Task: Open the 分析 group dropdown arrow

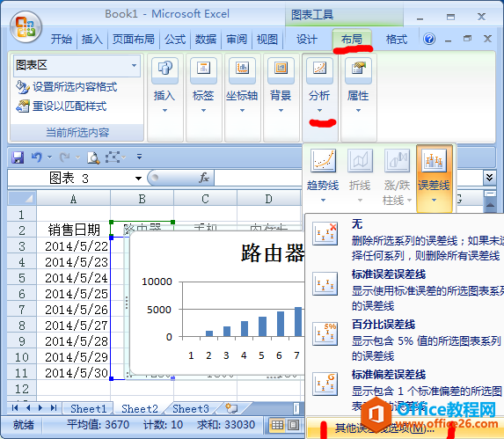Action: (x=319, y=110)
